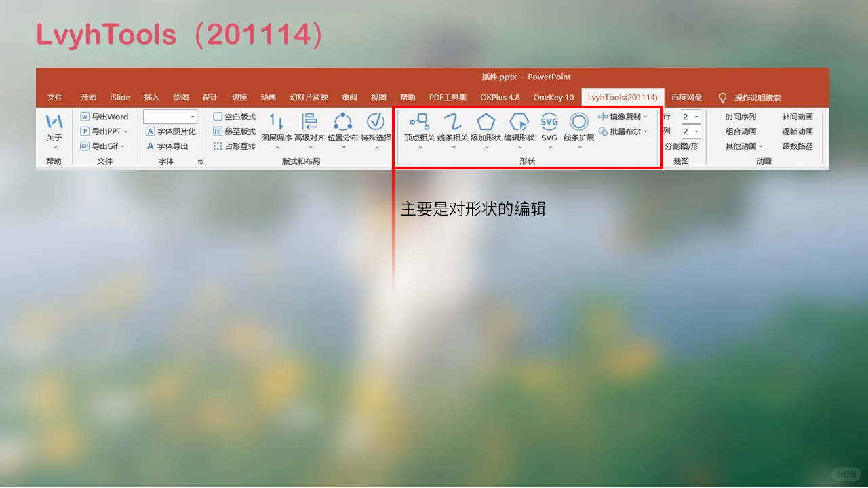
Task: Open the 批量布尔 batch boolean dropdown
Action: click(x=623, y=131)
